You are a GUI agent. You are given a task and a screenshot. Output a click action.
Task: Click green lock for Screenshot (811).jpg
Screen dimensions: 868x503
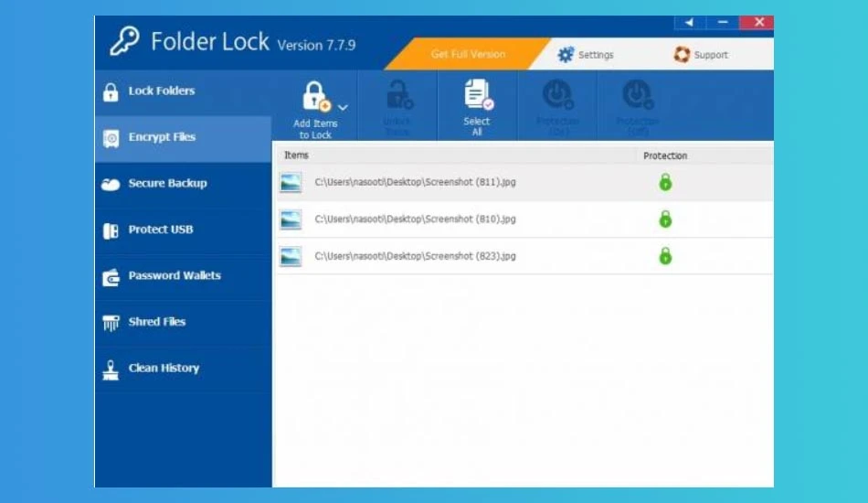pyautogui.click(x=665, y=182)
